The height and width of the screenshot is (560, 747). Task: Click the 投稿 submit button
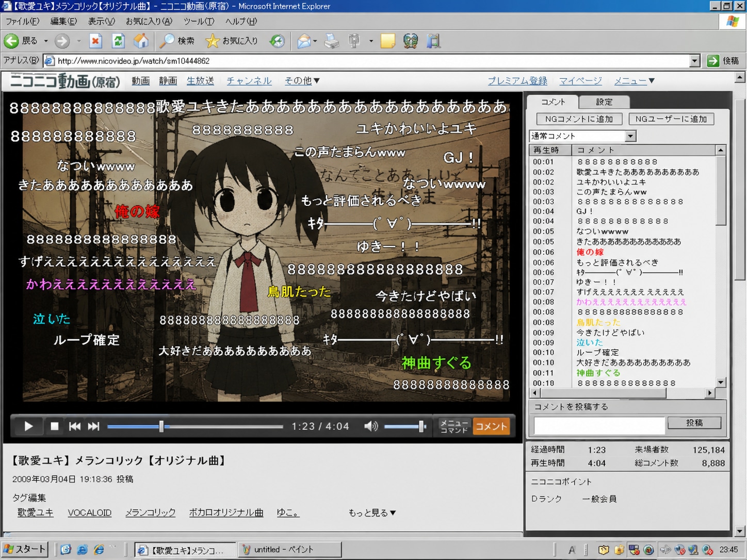[694, 423]
